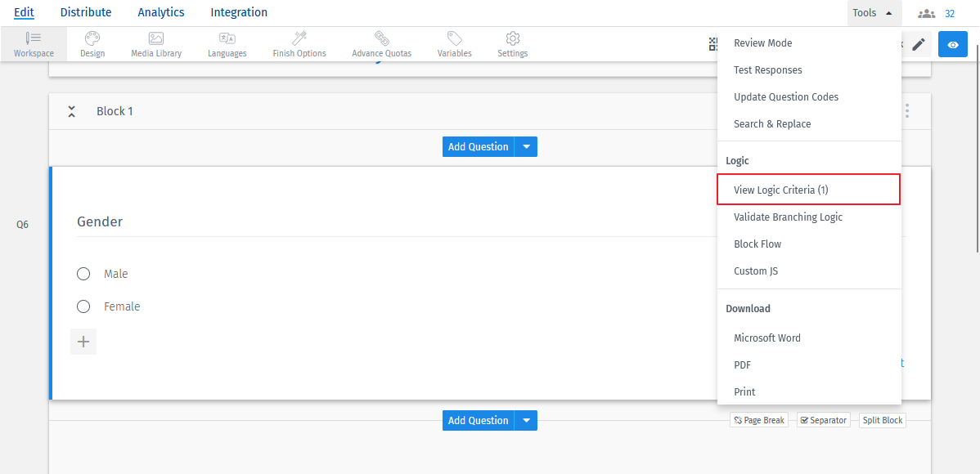Click the 32 responses count
The image size is (980, 474).
[950, 13]
